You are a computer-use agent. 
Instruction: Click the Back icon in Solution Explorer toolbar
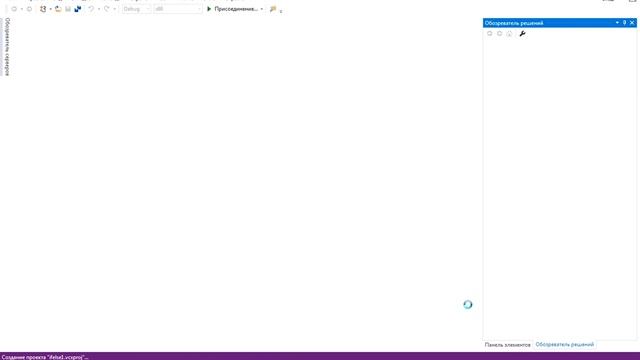coord(490,34)
